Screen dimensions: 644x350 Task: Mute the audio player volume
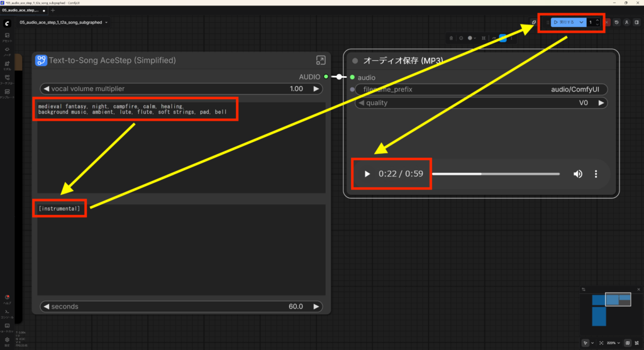577,174
